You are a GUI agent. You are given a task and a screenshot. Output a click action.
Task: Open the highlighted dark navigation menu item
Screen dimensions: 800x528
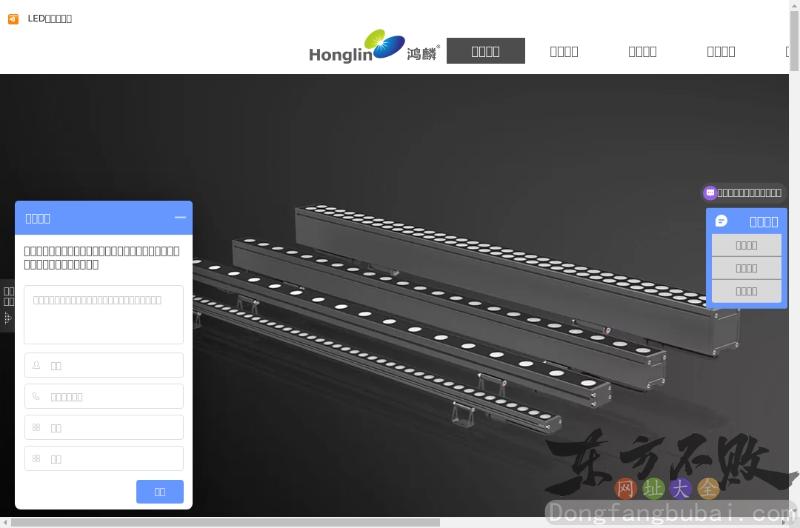(485, 51)
